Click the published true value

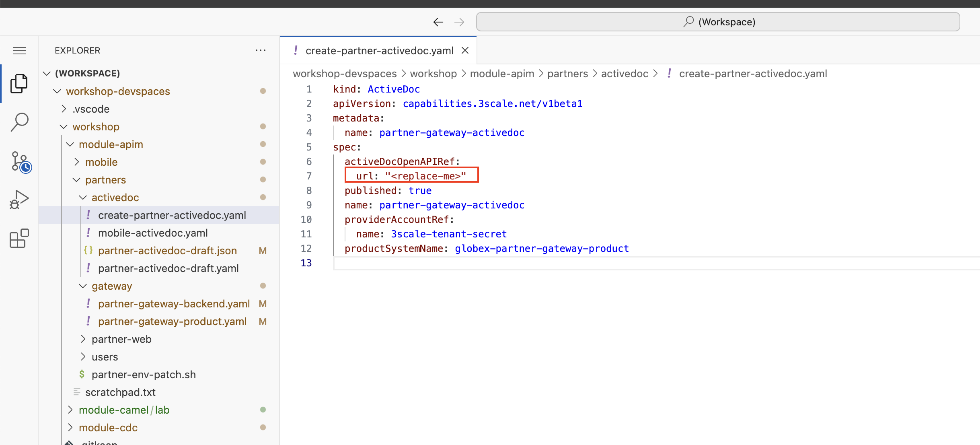tap(420, 191)
